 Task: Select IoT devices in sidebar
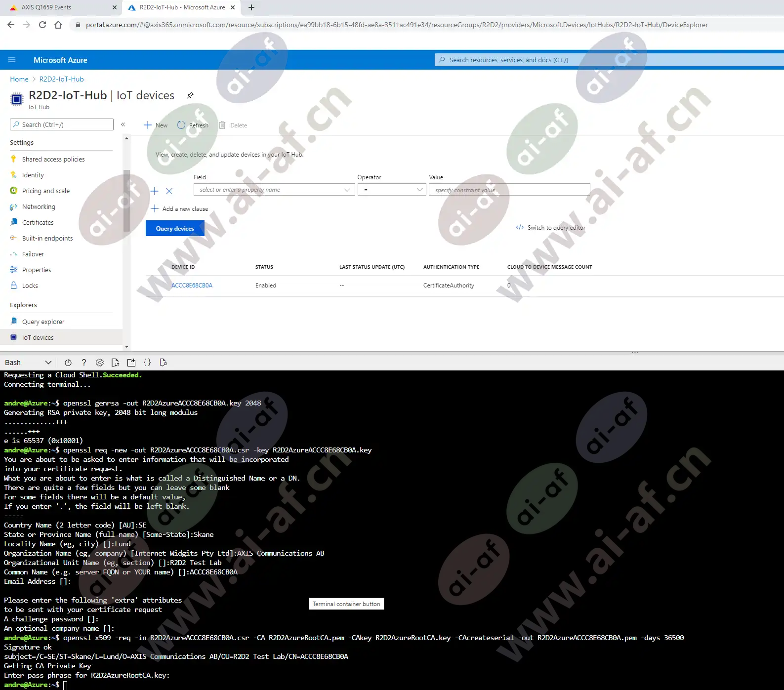pyautogui.click(x=61, y=337)
